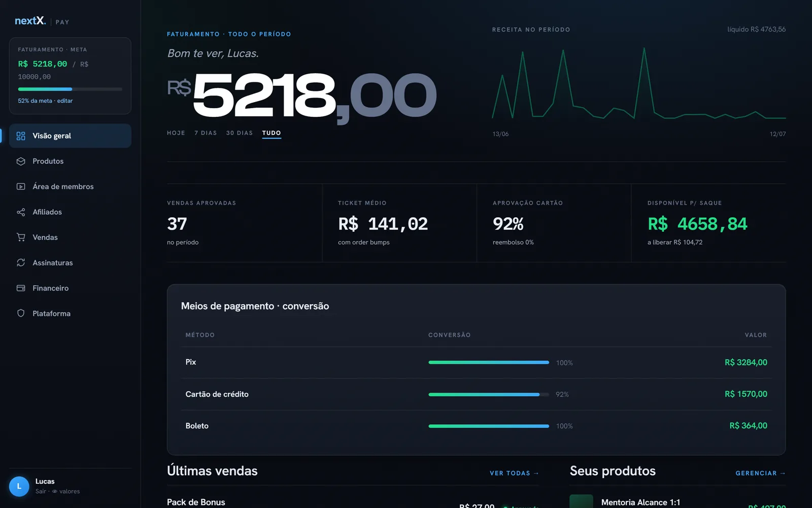Image resolution: width=812 pixels, height=508 pixels.
Task: Click the Produtos box icon
Action: click(x=21, y=161)
